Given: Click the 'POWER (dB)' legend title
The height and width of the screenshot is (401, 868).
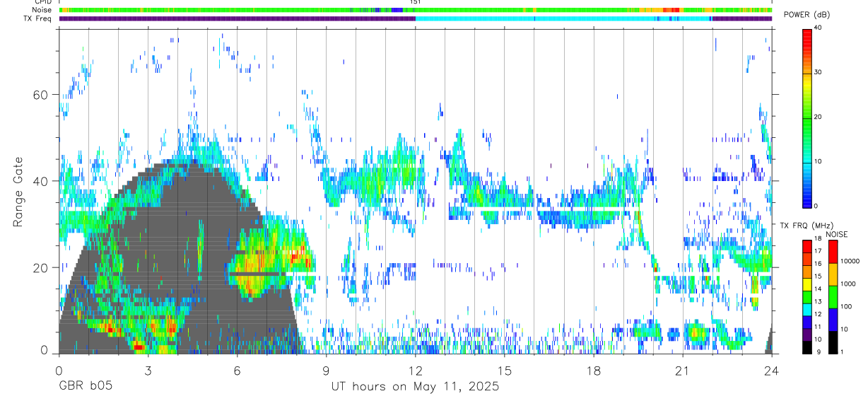Looking at the screenshot, I should [807, 15].
